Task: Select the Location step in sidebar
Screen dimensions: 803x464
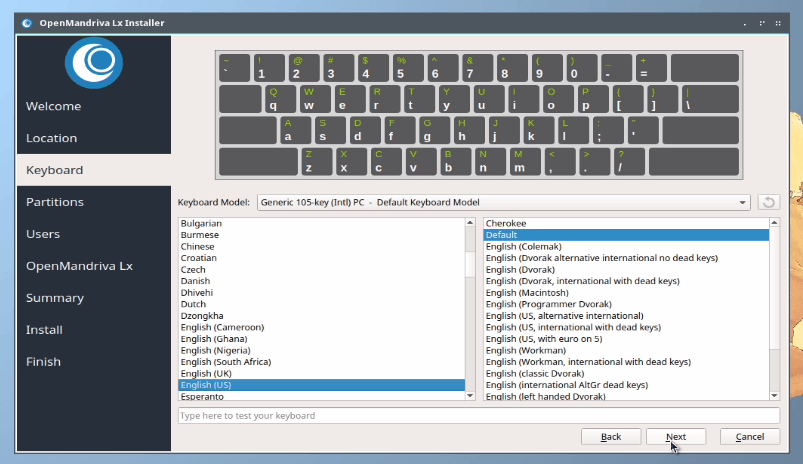Action: click(x=94, y=138)
